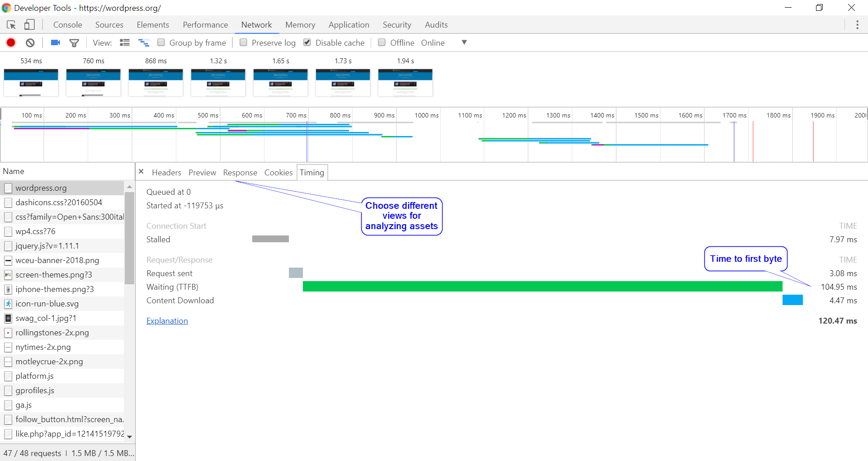Viewport: 868px width, 461px height.
Task: Show the request Preview tab
Action: [x=202, y=173]
